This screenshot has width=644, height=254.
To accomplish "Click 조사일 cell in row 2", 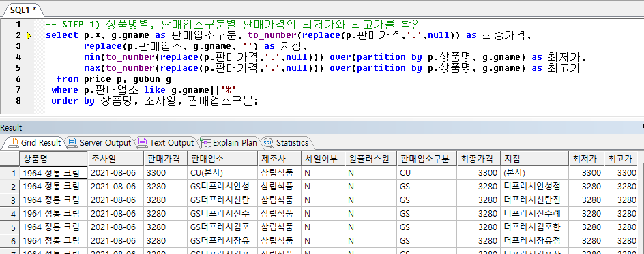I will 116,187.
